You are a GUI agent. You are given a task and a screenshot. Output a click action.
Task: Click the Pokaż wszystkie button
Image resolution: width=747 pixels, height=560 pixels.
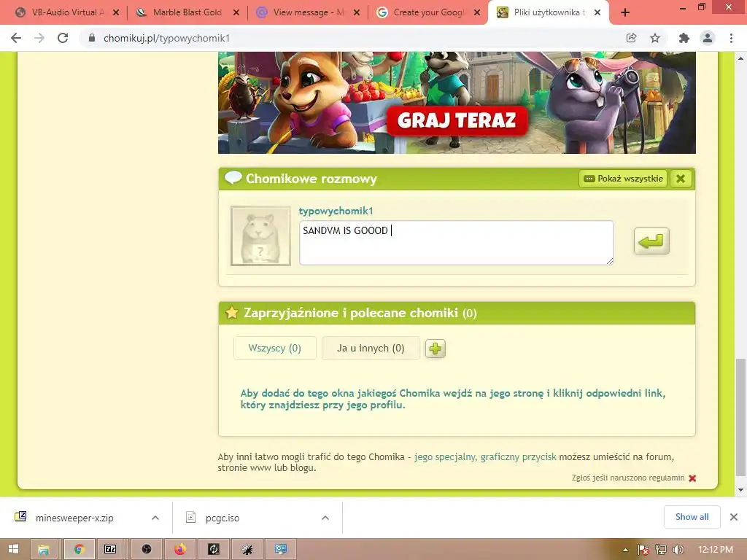coord(623,179)
